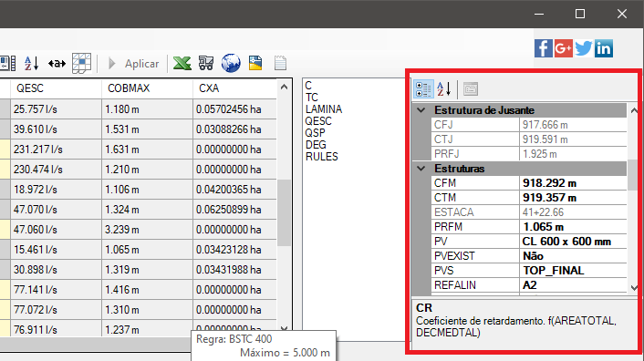The width and height of the screenshot is (644, 361).
Task: Select the C list item
Action: point(308,86)
